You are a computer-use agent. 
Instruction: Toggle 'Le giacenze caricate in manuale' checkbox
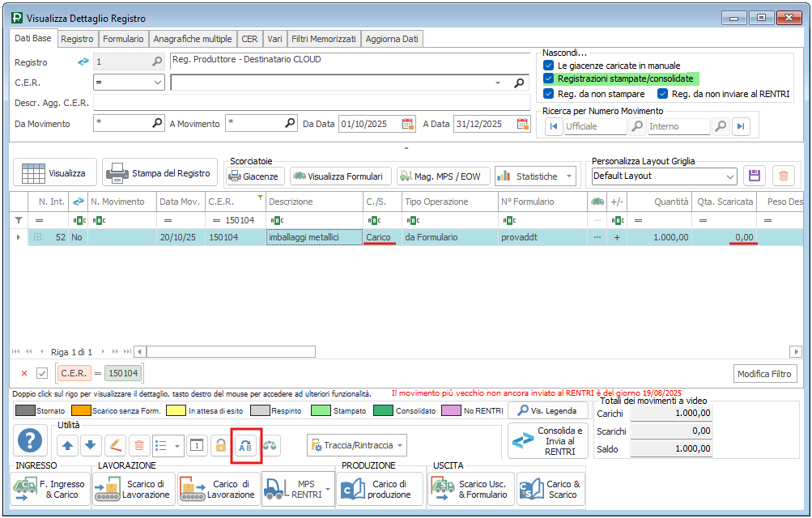[549, 66]
